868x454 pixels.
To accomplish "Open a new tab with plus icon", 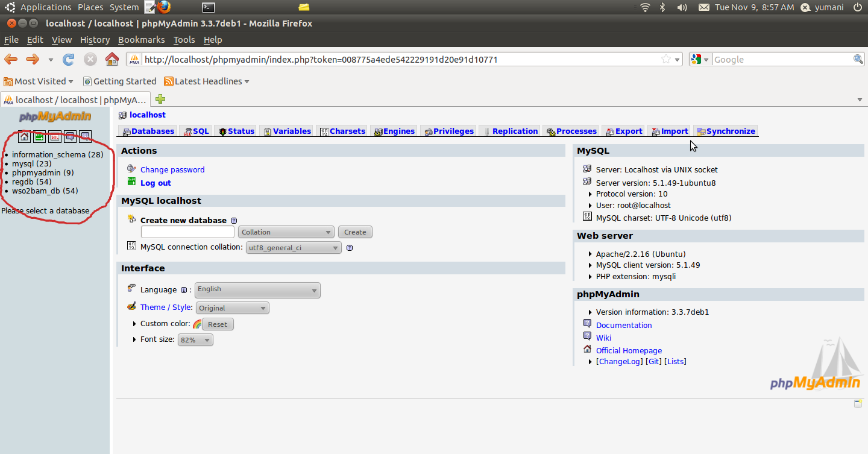I will (x=160, y=99).
